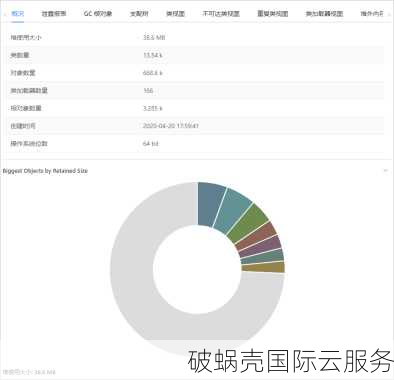Click the teal-blue donut chart segment
The width and height of the screenshot is (394, 380).
[232, 212]
